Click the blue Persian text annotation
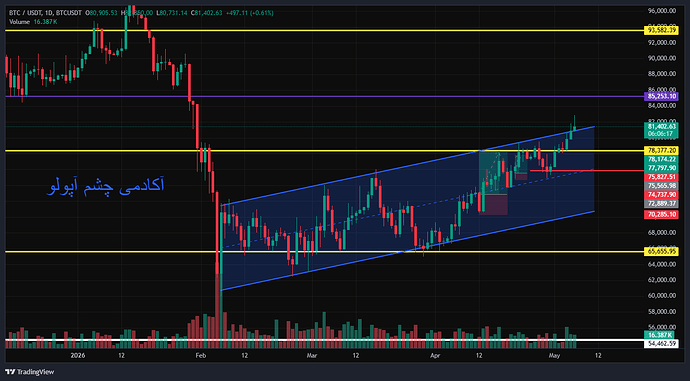The width and height of the screenshot is (690, 381). pyautogui.click(x=106, y=186)
